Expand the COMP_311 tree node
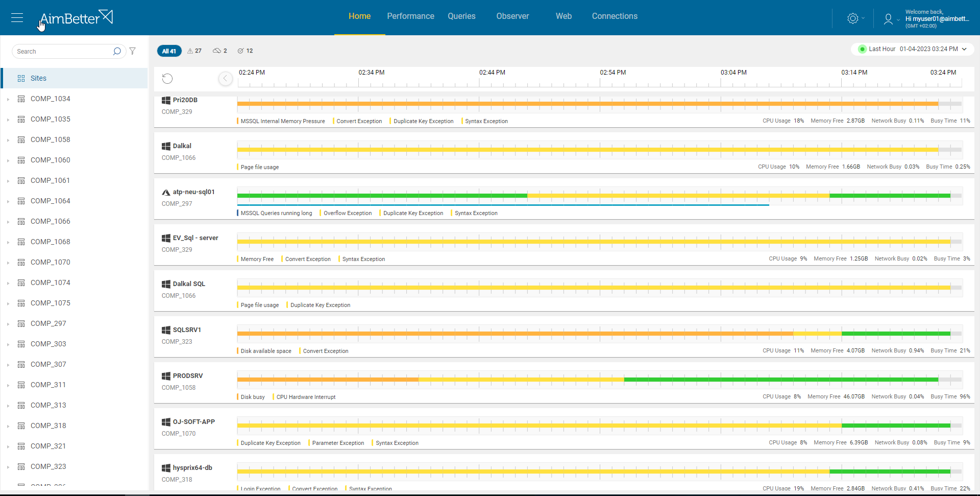This screenshot has height=496, width=980. [x=8, y=385]
